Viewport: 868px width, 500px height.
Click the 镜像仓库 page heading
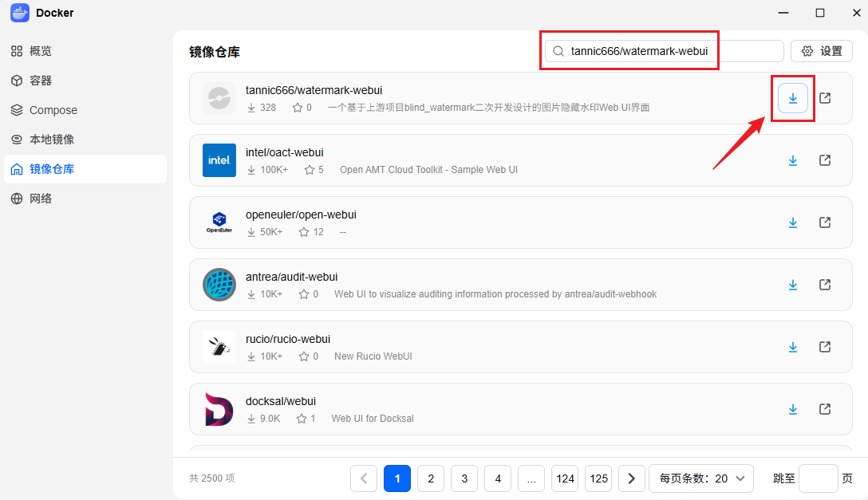(215, 52)
